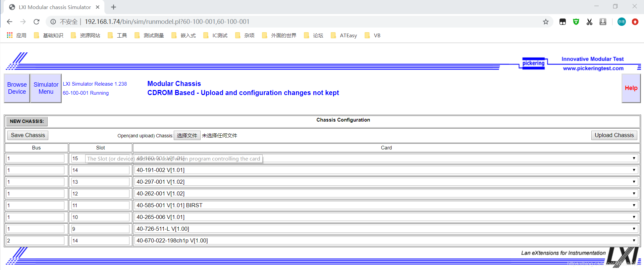
Task: Expand the 40-297-001 V[1.02] card dropdown
Action: [x=386, y=182]
